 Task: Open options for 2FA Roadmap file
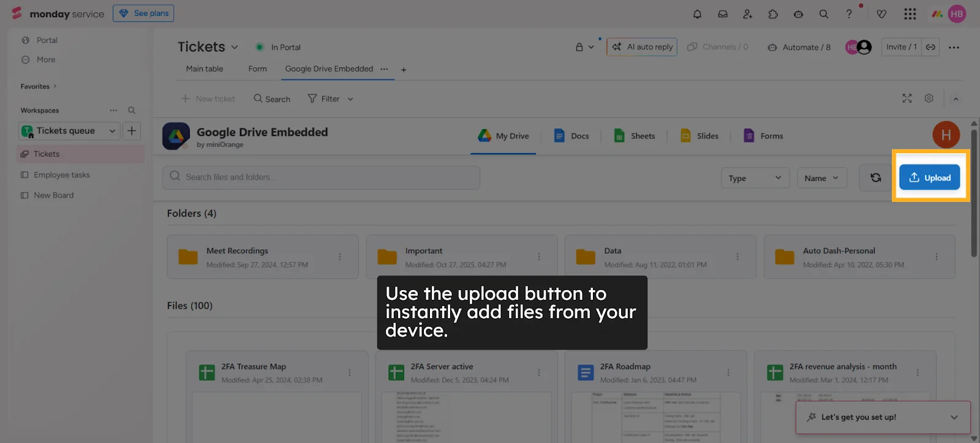click(x=728, y=373)
